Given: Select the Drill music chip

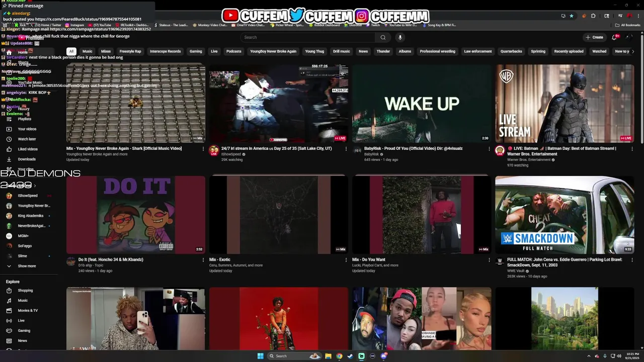Looking at the screenshot, I should (341, 51).
